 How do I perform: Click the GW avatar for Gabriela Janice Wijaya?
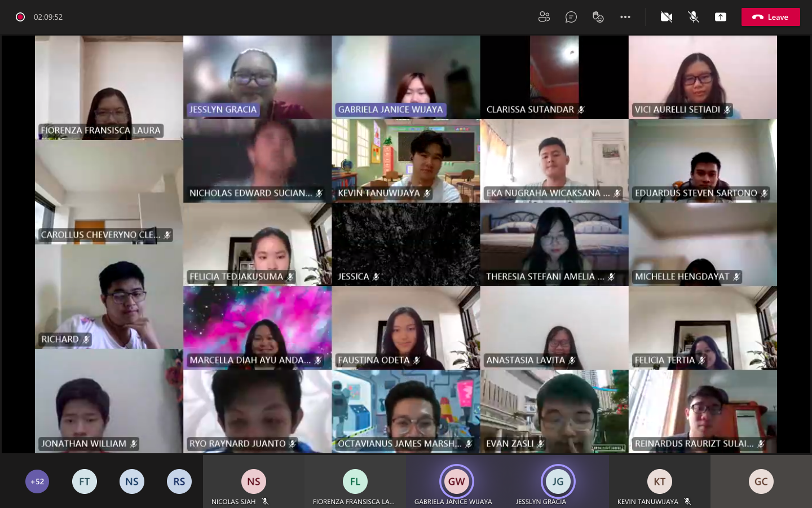pos(457,481)
